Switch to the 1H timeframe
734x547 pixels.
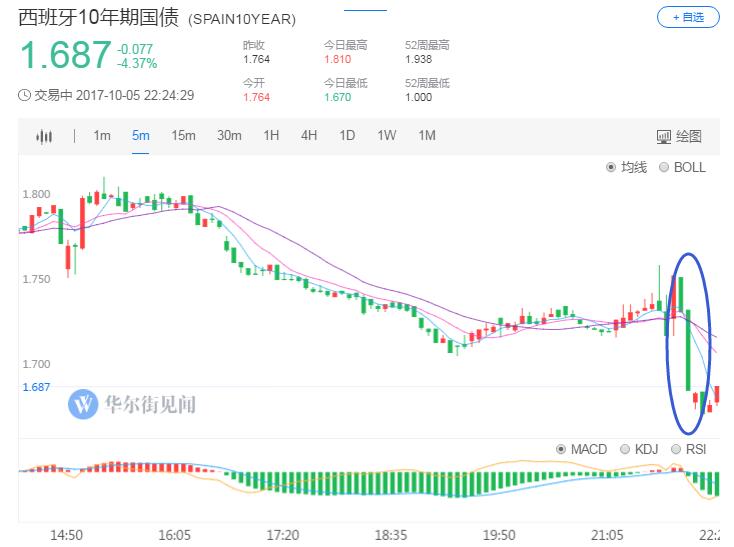(x=271, y=136)
